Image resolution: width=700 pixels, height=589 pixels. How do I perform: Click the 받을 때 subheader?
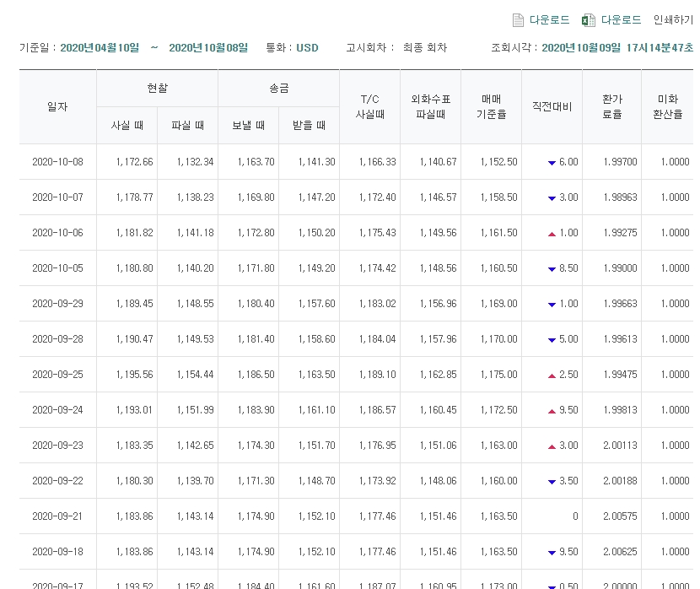pos(309,126)
